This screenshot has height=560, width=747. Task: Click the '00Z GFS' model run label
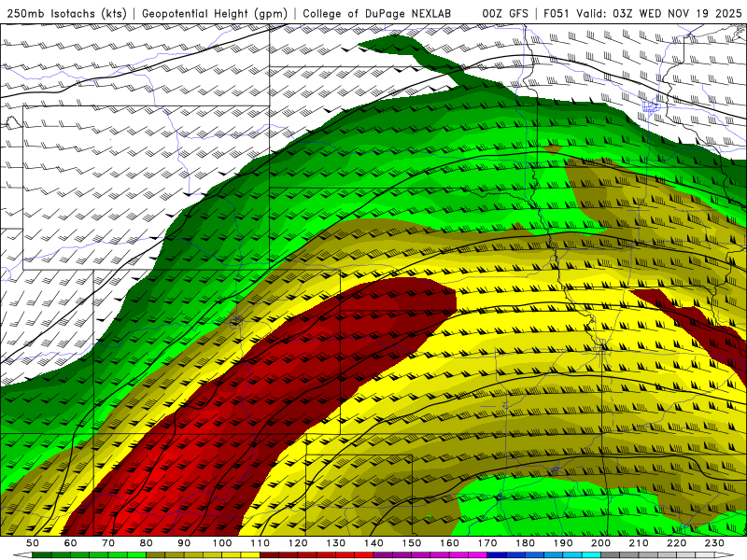pyautogui.click(x=505, y=13)
